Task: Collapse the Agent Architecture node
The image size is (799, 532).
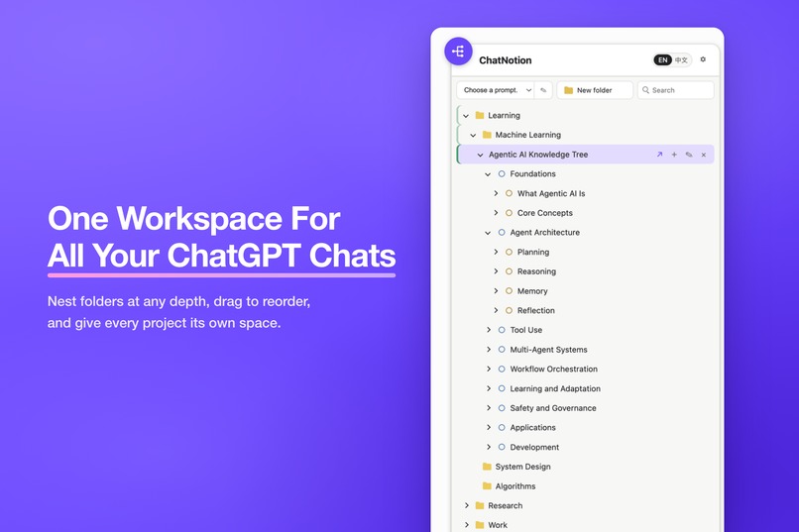Action: tap(488, 233)
